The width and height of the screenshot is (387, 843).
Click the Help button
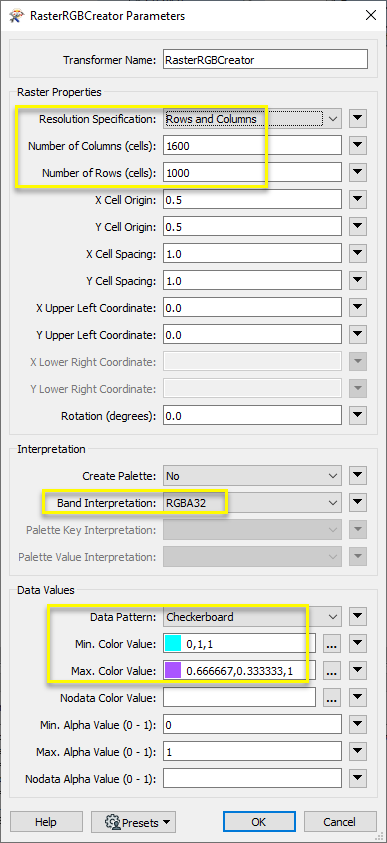pos(46,822)
